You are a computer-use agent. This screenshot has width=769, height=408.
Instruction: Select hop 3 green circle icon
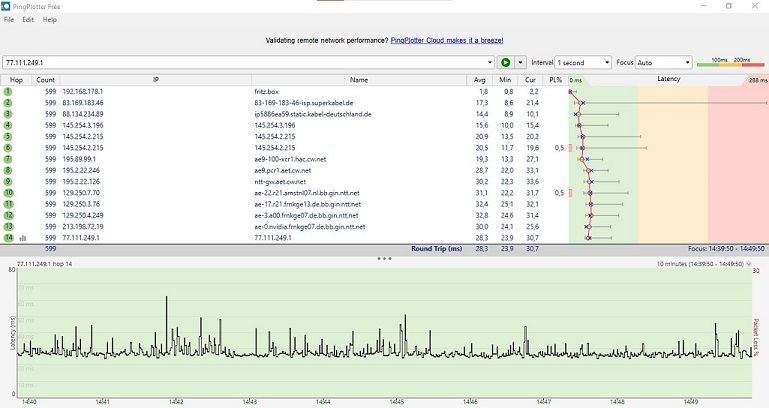8,114
